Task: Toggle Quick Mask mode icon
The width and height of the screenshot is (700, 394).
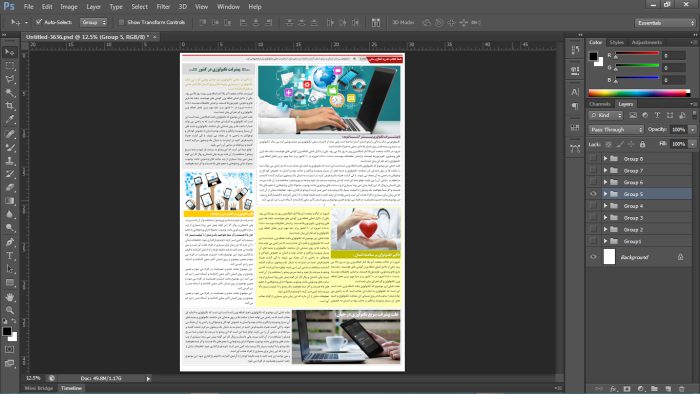Action: pyautogui.click(x=9, y=349)
